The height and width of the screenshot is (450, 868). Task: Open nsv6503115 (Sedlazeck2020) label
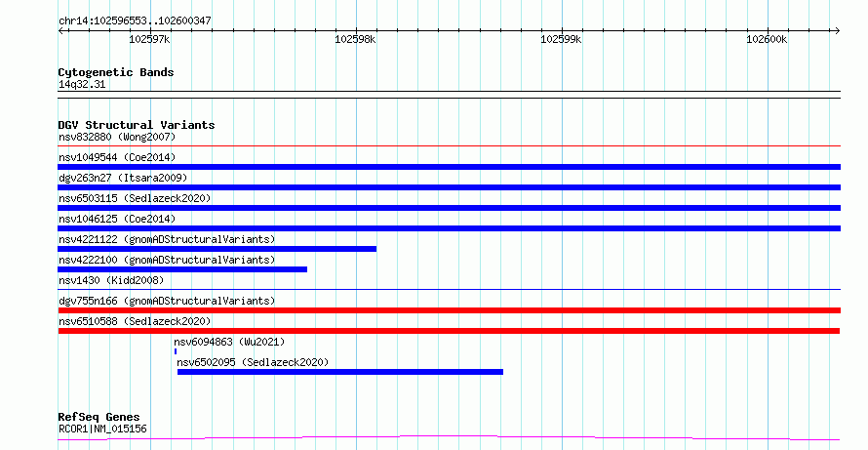[135, 198]
